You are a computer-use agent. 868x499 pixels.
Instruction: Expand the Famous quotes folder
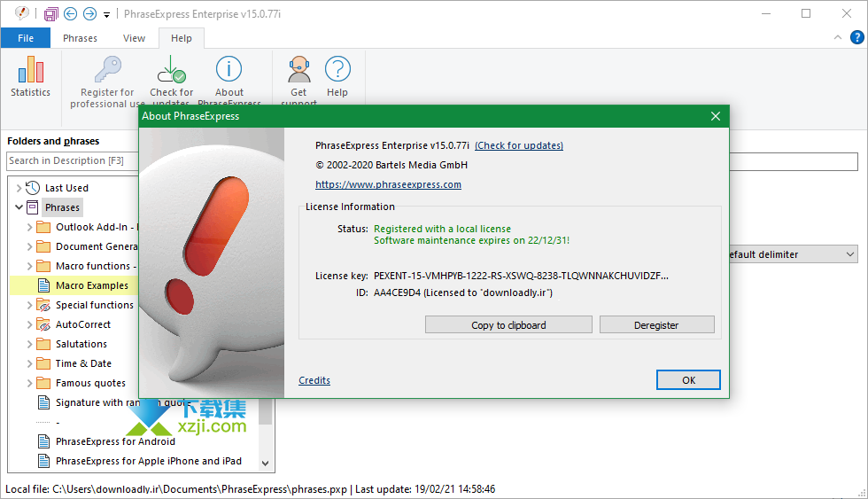coord(29,383)
